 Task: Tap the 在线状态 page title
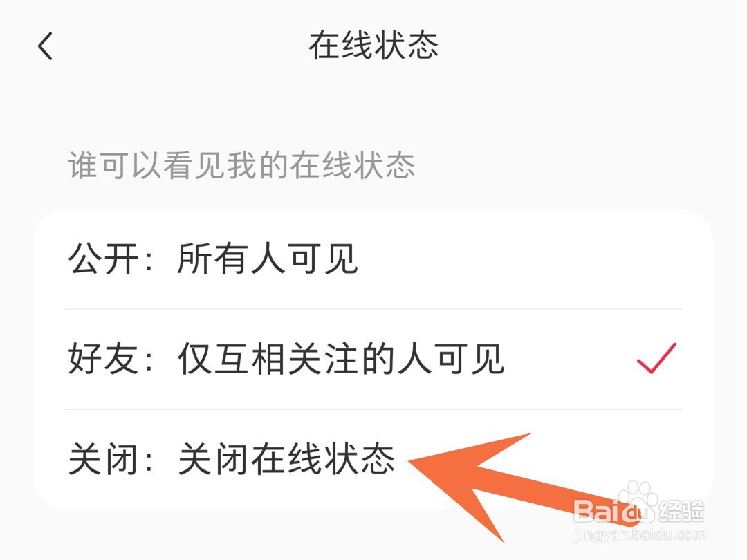tap(373, 46)
